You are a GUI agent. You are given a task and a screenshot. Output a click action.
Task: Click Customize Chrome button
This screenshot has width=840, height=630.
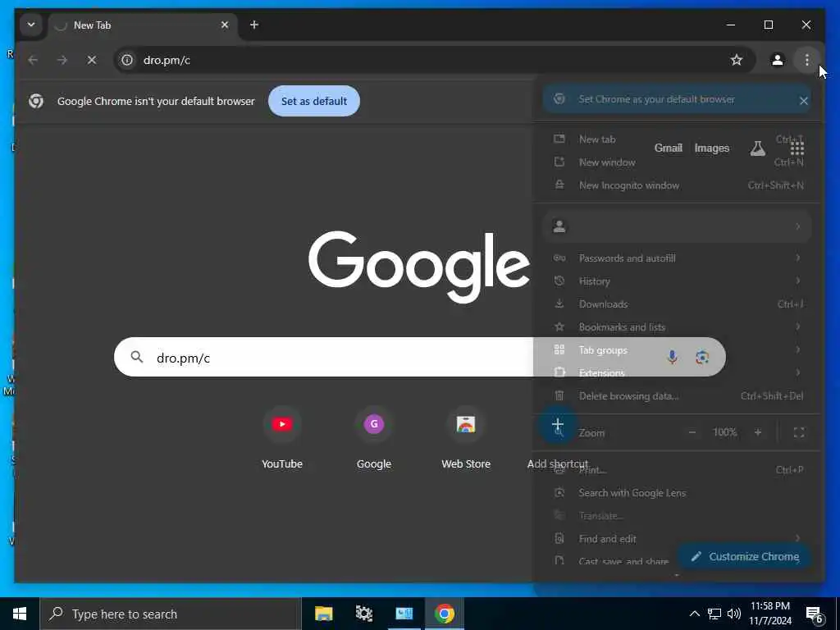coord(746,557)
